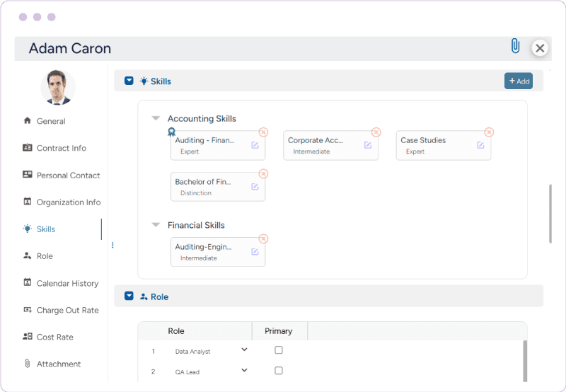566x392 pixels.
Task: Click the Distinction level text
Action: pyautogui.click(x=196, y=193)
